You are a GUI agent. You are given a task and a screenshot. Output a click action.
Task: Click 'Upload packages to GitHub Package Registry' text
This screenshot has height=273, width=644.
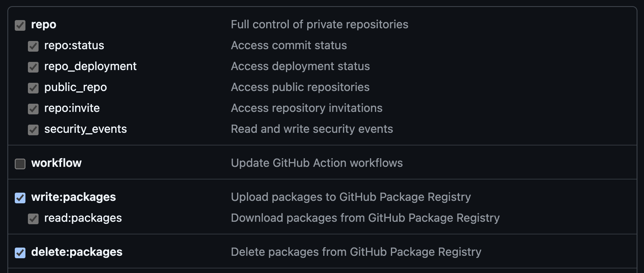pyautogui.click(x=351, y=198)
